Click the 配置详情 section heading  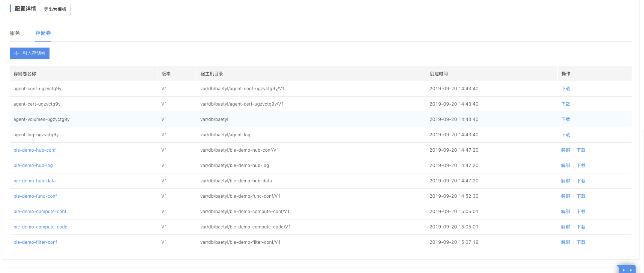click(x=26, y=9)
